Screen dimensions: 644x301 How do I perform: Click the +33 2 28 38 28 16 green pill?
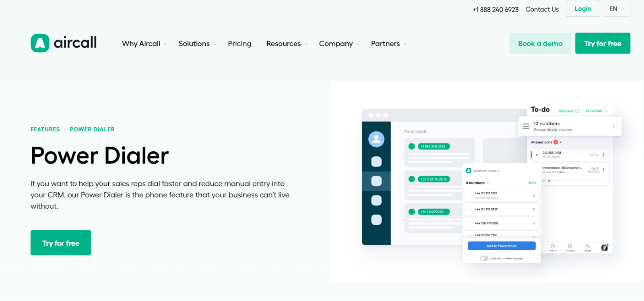pyautogui.click(x=434, y=179)
